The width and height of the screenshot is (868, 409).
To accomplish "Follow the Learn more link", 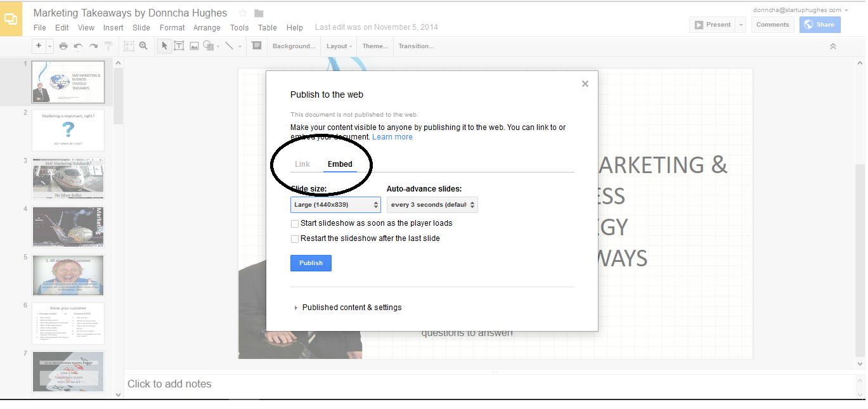I will 392,137.
